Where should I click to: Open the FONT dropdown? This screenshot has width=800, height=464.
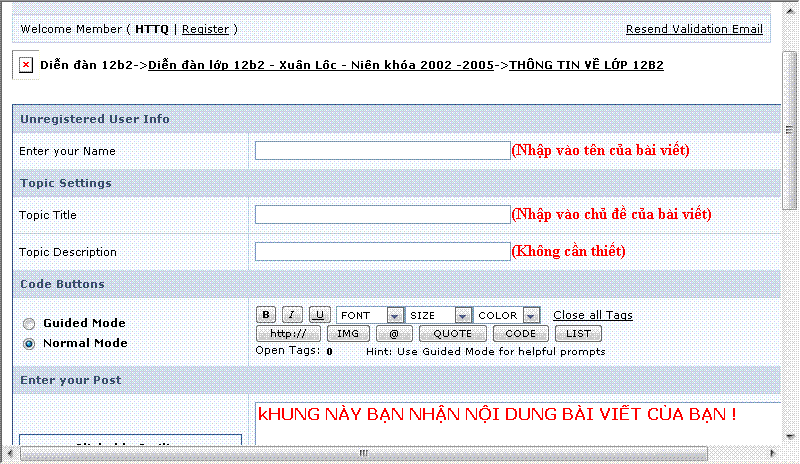coord(370,315)
